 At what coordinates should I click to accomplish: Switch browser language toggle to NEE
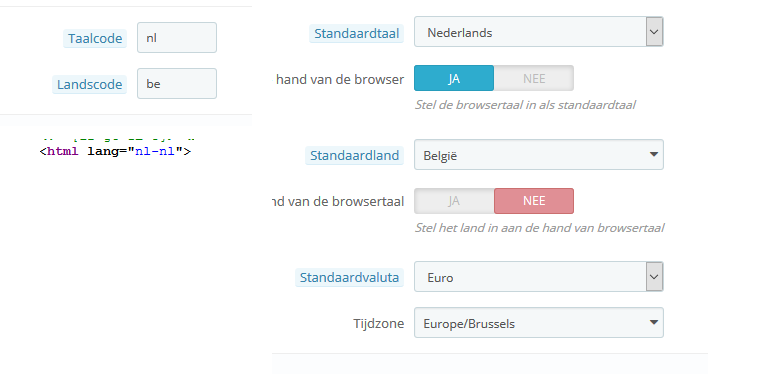(534, 78)
